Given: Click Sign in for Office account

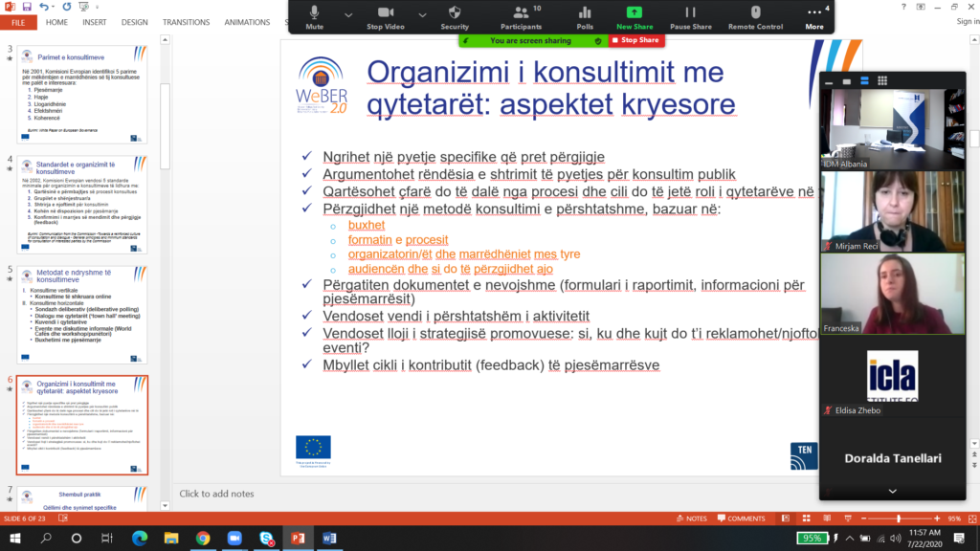Looking at the screenshot, I should (x=968, y=22).
